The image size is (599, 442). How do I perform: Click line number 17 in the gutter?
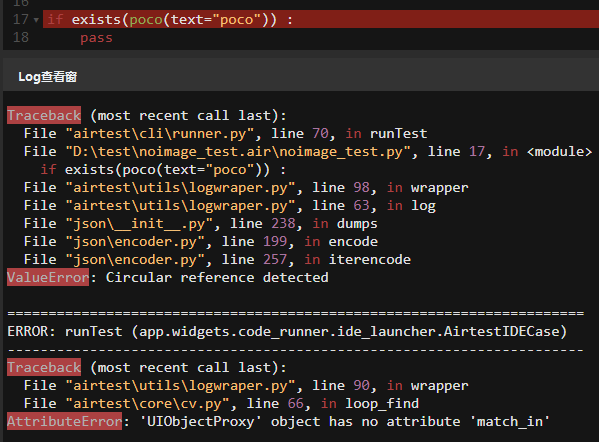(x=21, y=19)
